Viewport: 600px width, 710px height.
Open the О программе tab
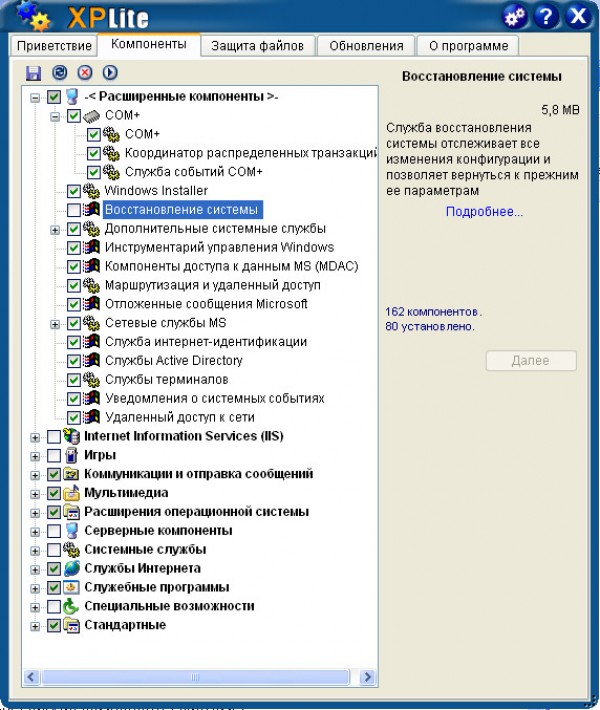(468, 46)
